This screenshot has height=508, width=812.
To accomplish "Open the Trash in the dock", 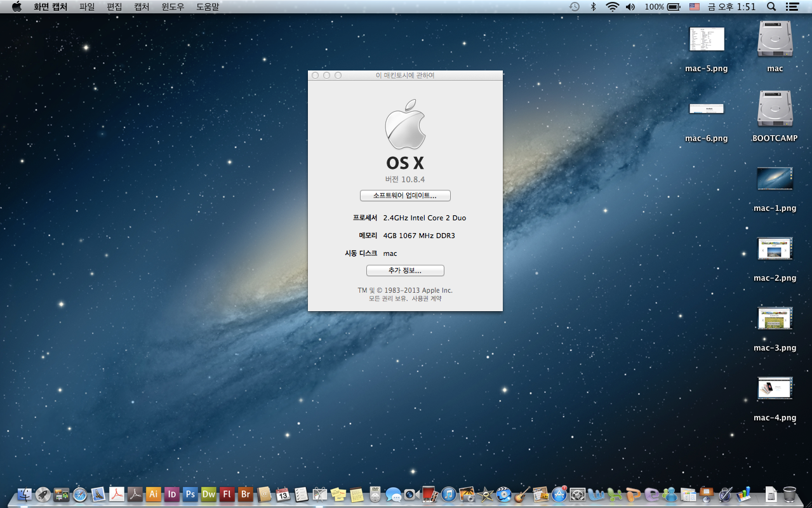I will click(789, 494).
